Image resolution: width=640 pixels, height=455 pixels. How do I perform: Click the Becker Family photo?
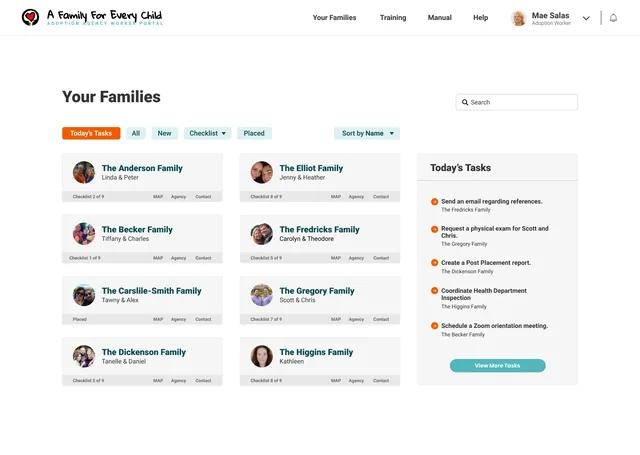[84, 233]
